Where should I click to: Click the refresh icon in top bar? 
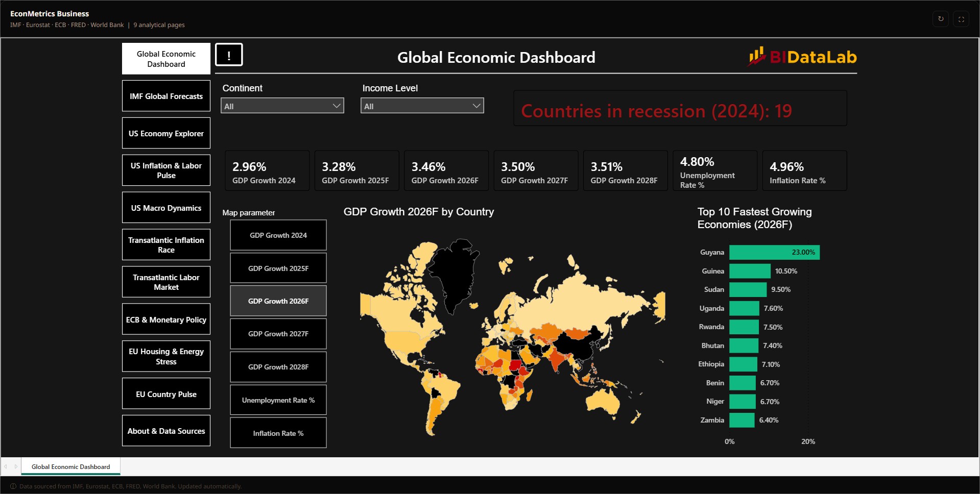941,19
